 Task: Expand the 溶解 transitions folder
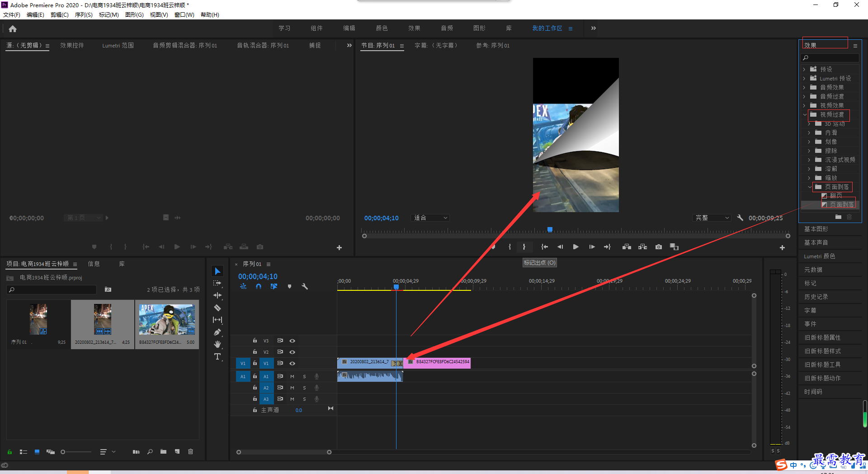coord(809,169)
